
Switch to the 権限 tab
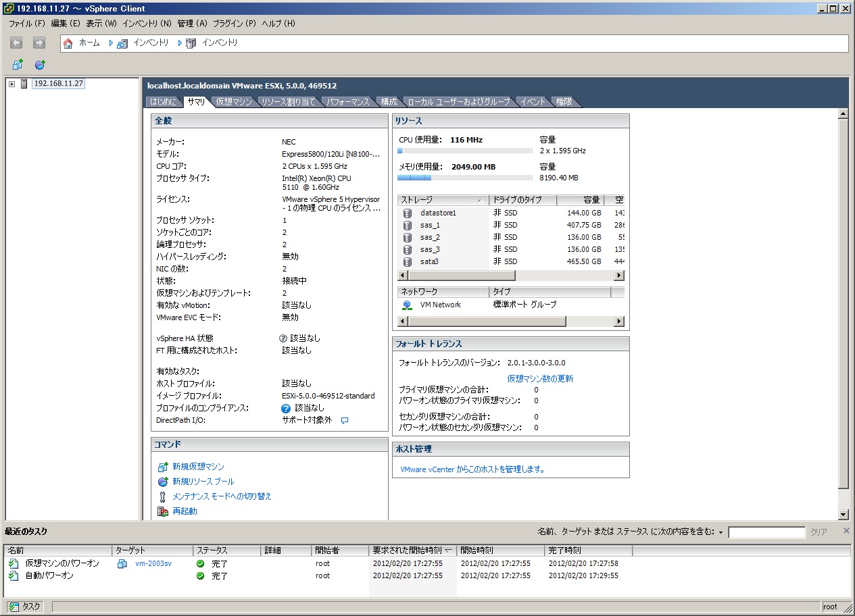coord(564,102)
